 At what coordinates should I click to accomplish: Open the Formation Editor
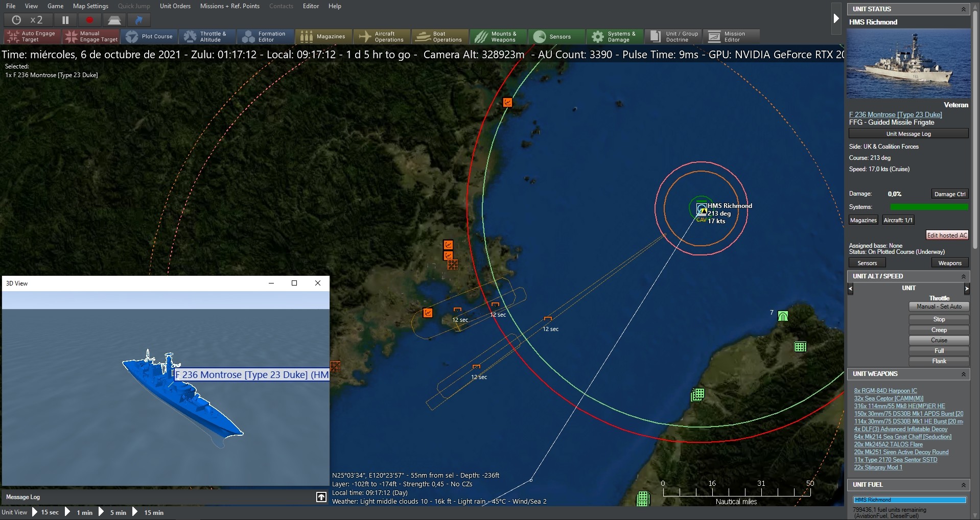[x=265, y=37]
